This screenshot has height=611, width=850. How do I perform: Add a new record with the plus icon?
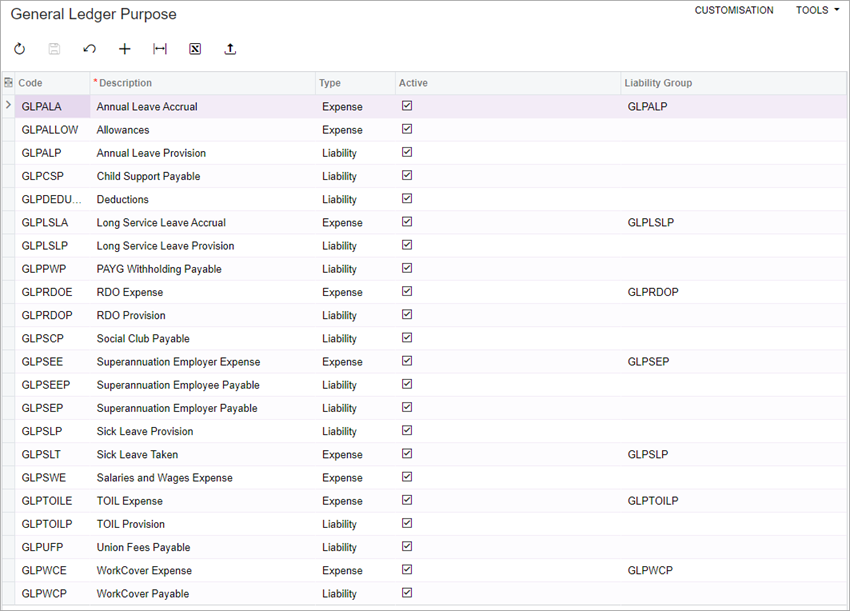pos(124,48)
